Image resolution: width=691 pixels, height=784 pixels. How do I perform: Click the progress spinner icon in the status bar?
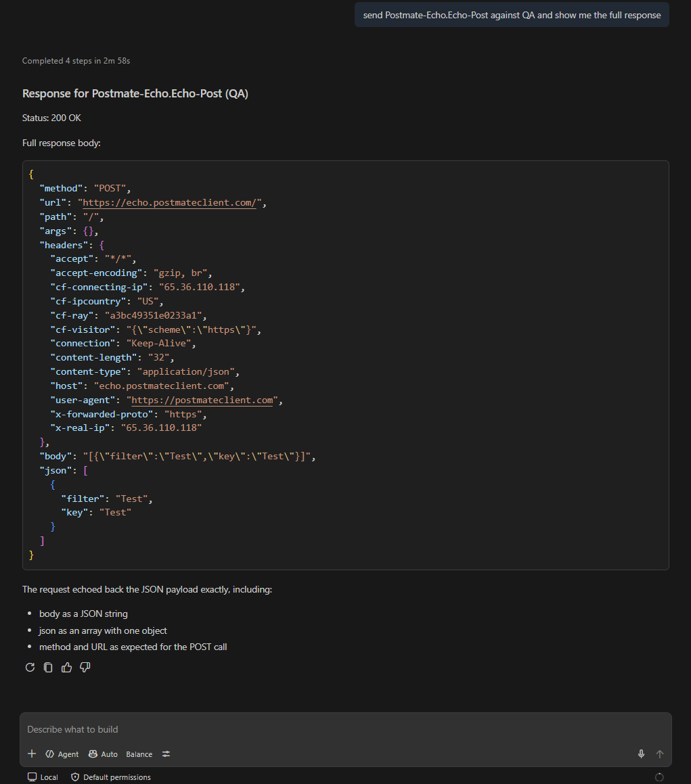[659, 777]
